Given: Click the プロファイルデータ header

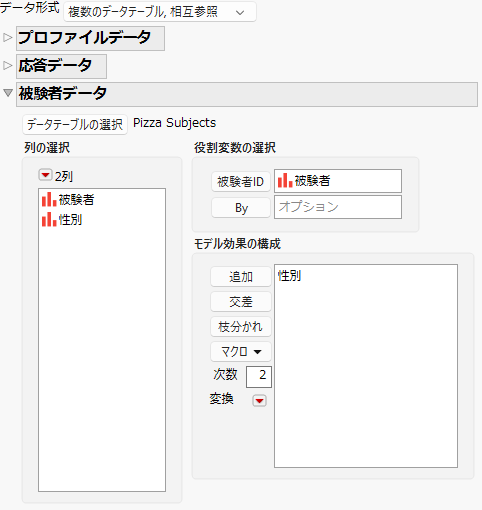Looking at the screenshot, I should (90, 38).
